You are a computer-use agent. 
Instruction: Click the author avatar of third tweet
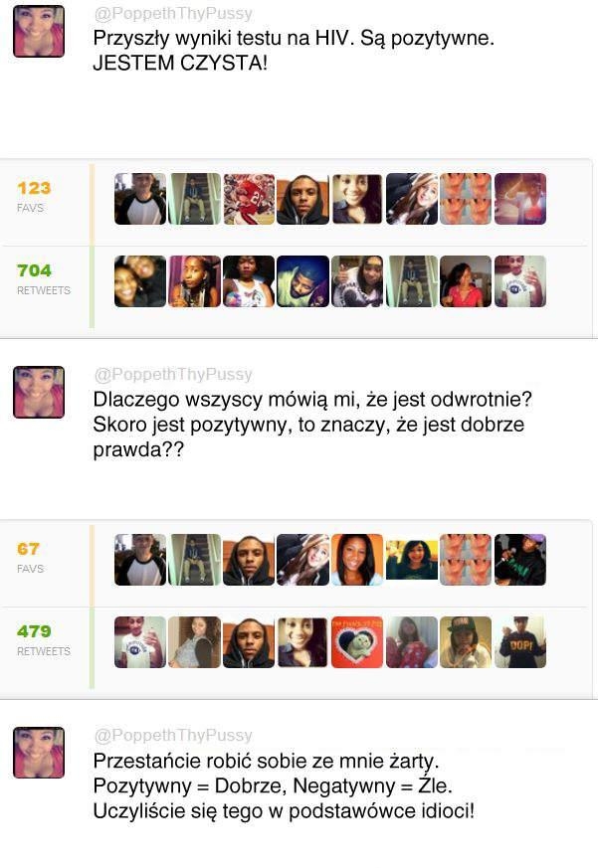pyautogui.click(x=39, y=753)
